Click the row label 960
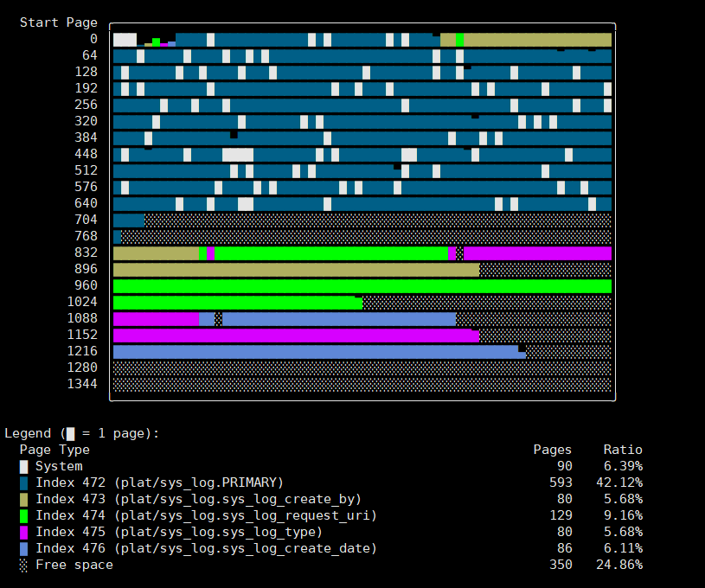The height and width of the screenshot is (588, 705). [86, 285]
